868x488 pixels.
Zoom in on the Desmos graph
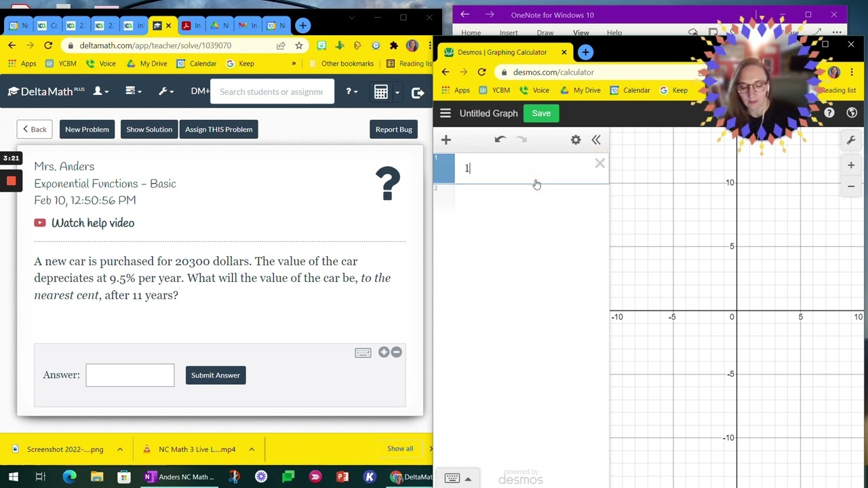[851, 165]
